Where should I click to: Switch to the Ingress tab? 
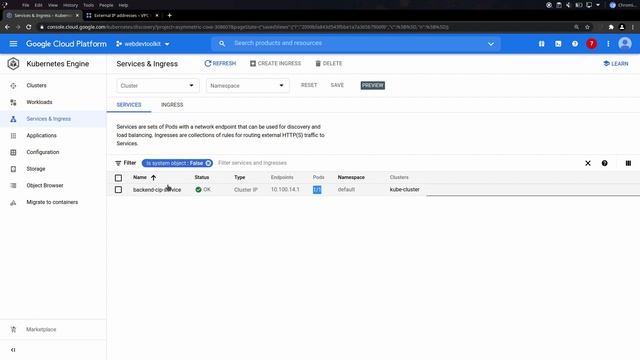click(x=172, y=105)
